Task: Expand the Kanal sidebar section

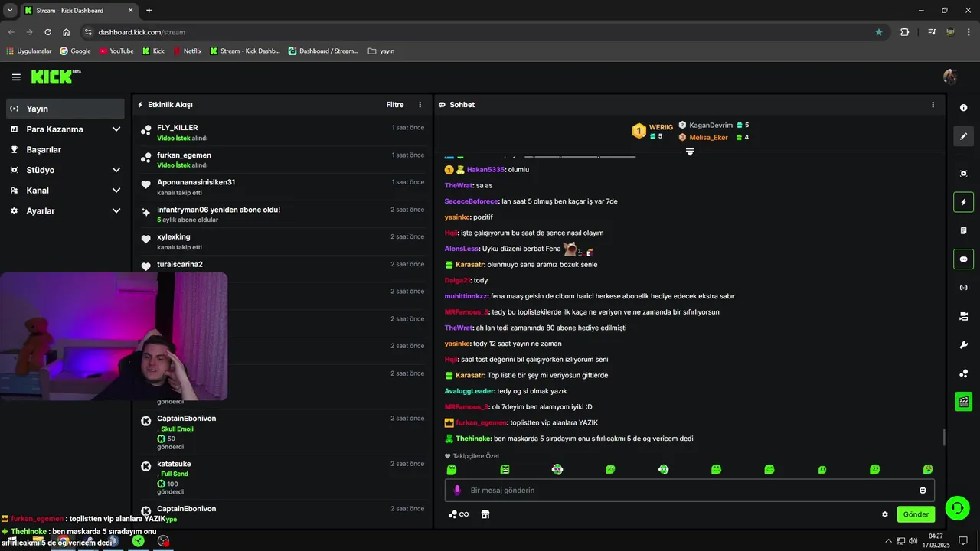Action: [66, 191]
